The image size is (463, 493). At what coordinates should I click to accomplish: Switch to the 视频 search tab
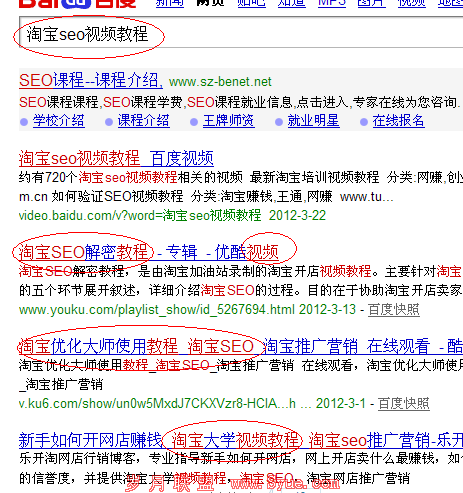412,3
